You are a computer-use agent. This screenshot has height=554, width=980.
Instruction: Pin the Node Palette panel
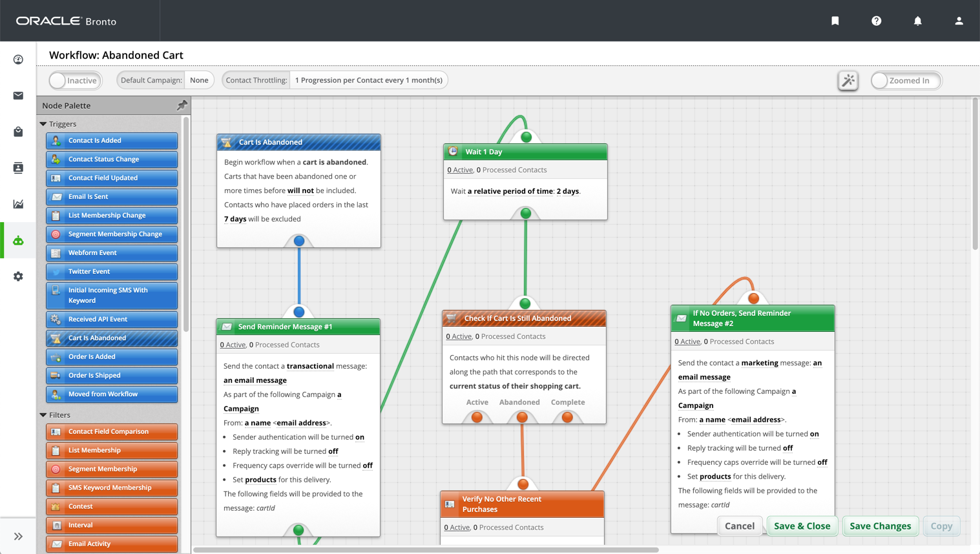pos(182,105)
